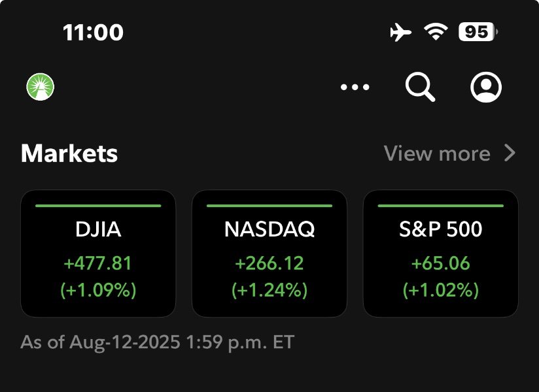This screenshot has height=392, width=539.
Task: Open the three-dot more options menu
Action: click(x=355, y=88)
